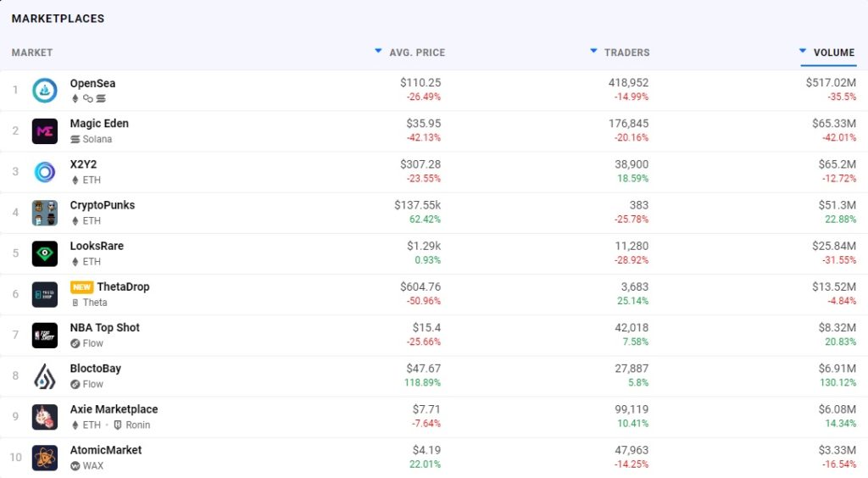Click Axie Marketplace traders 99,119
Screen dimensions: 868x478
tap(632, 409)
